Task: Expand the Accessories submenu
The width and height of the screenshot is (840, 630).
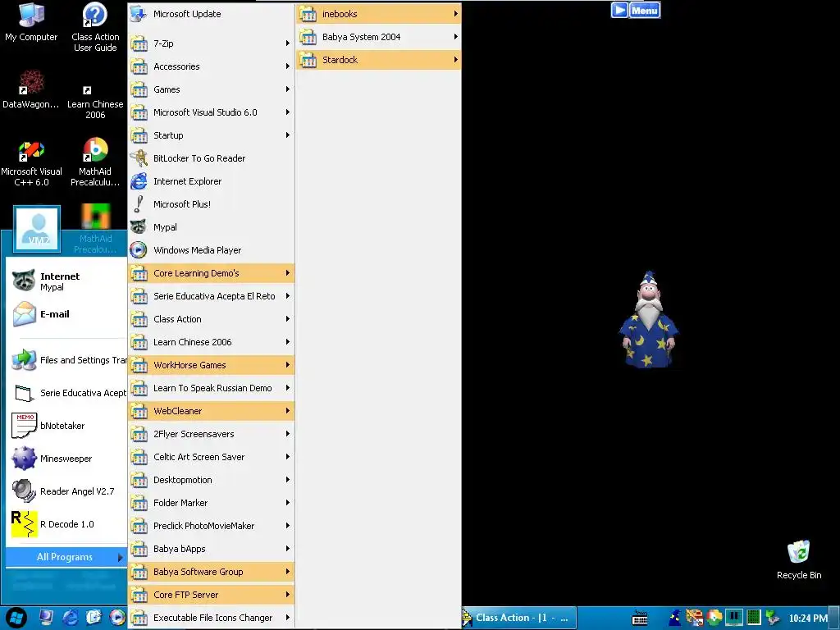Action: [x=212, y=66]
